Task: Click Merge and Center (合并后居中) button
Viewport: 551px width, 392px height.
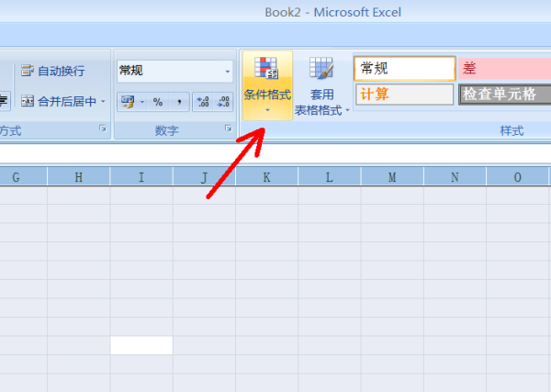Action: (x=55, y=101)
